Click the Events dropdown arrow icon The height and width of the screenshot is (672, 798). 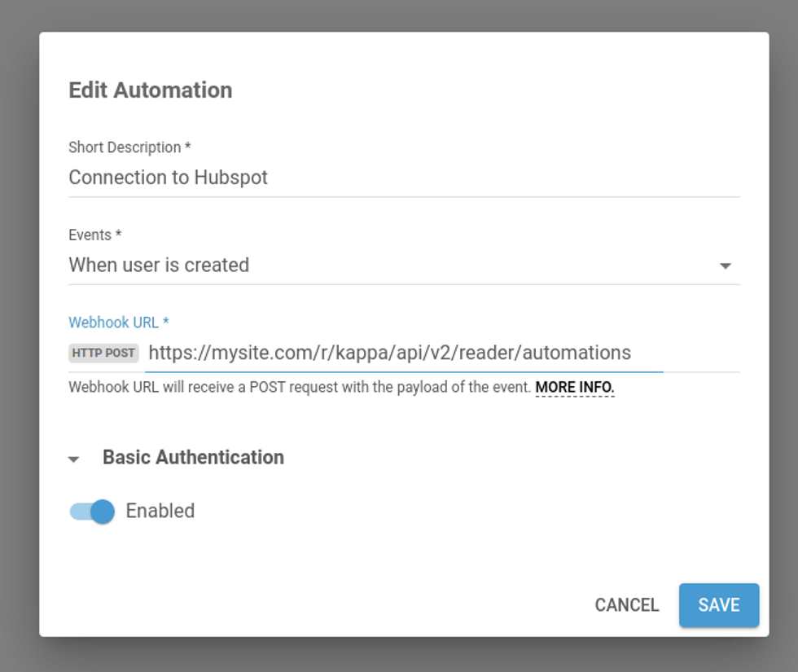pyautogui.click(x=725, y=266)
